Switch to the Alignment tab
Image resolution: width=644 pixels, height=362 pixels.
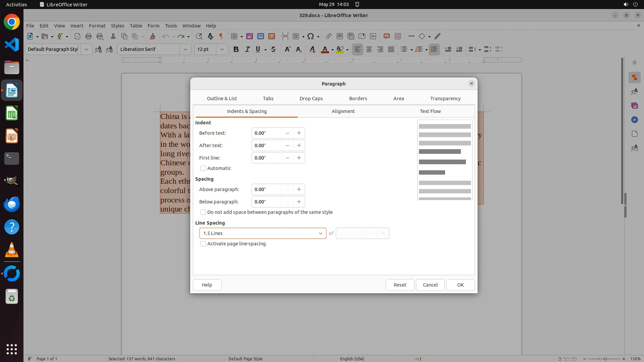[343, 111]
